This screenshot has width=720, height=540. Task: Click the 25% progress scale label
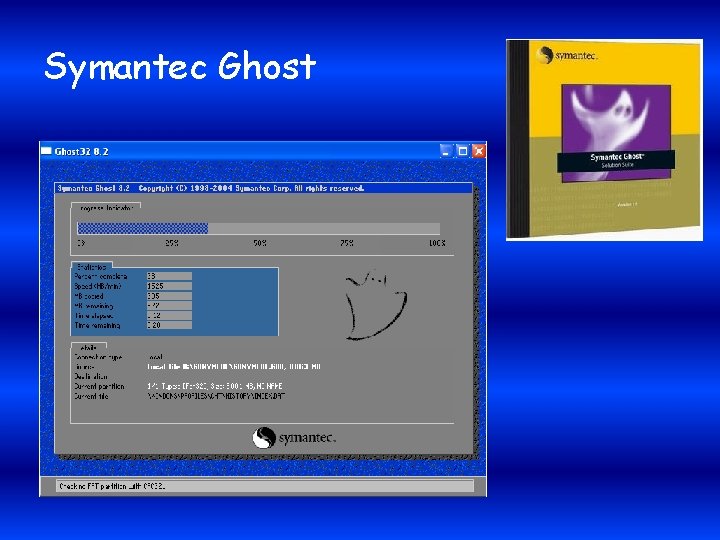point(172,243)
